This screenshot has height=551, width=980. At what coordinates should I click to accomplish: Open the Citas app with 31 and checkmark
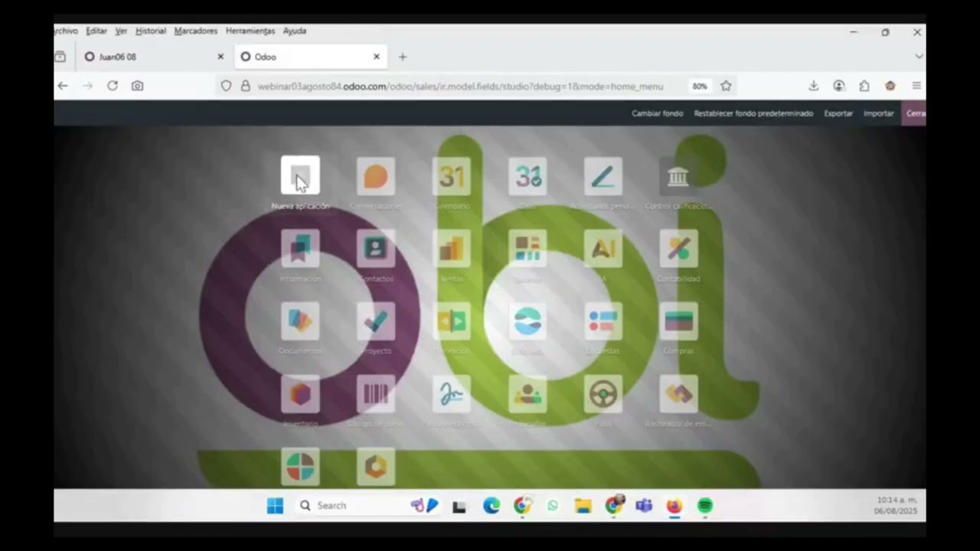point(528,176)
